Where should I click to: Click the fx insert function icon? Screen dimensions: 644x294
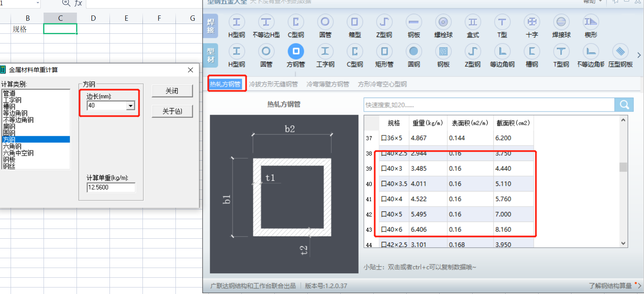click(78, 3)
